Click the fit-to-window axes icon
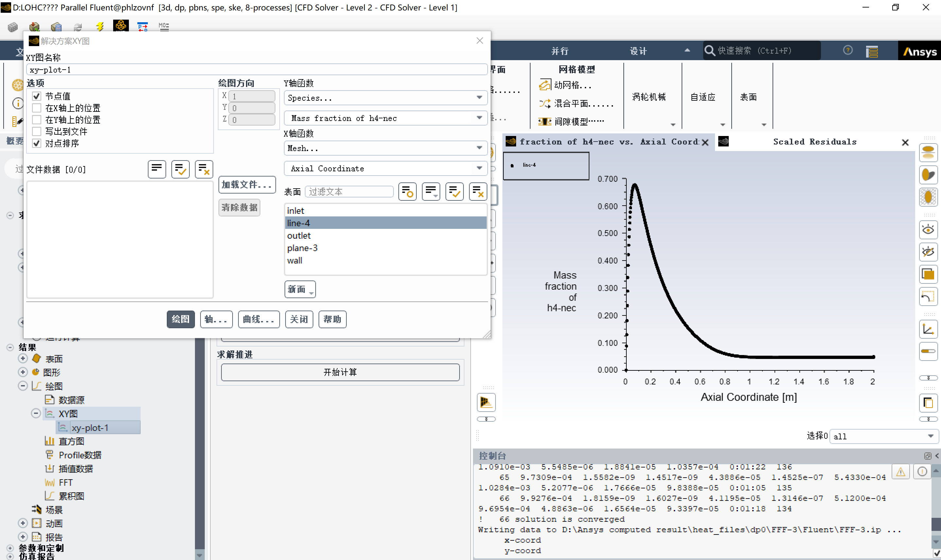Image resolution: width=941 pixels, height=560 pixels. pos(928,330)
